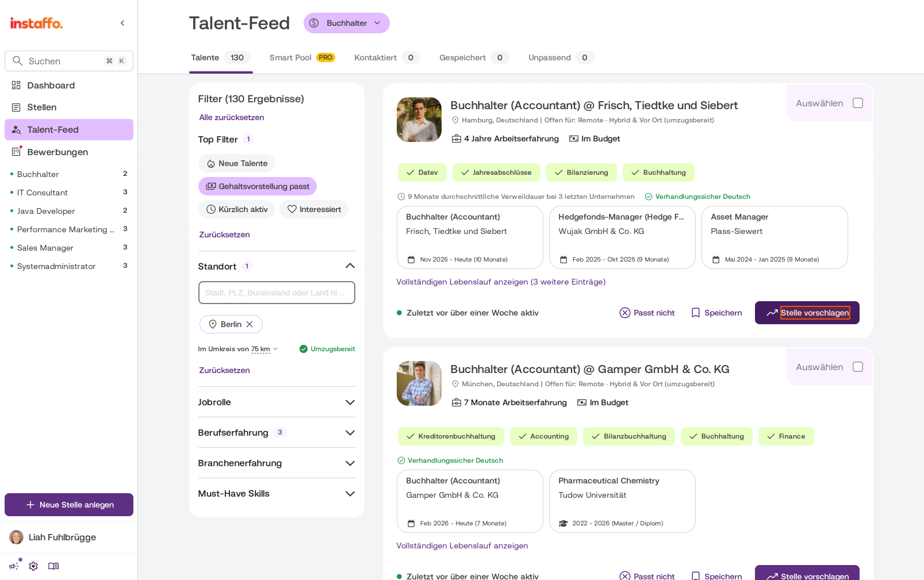924x580 pixels.
Task: Switch to the Smart Pool tab
Action: [302, 57]
